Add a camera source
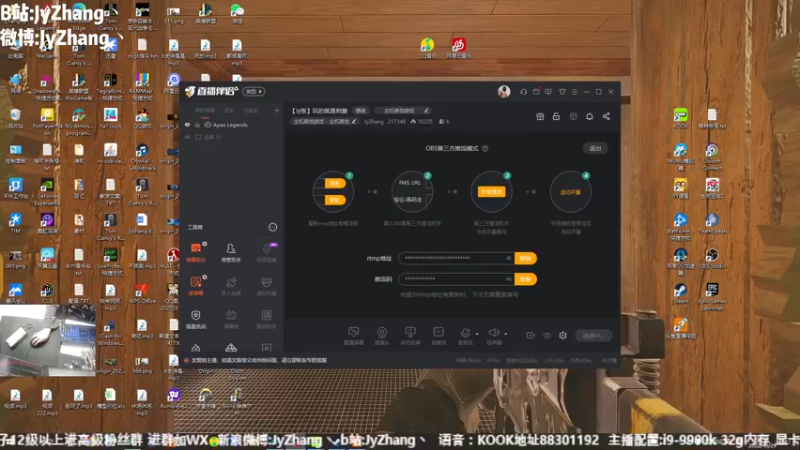800x450 pixels. point(382,336)
